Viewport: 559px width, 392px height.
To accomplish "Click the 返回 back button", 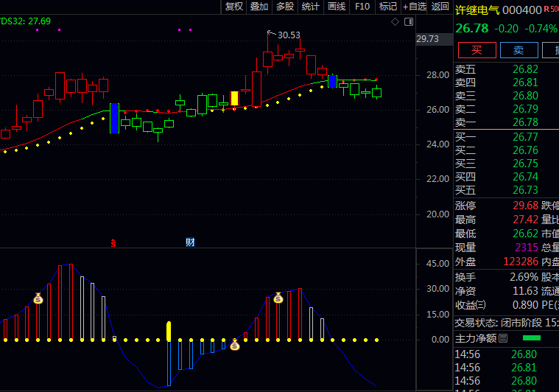I will [440, 7].
